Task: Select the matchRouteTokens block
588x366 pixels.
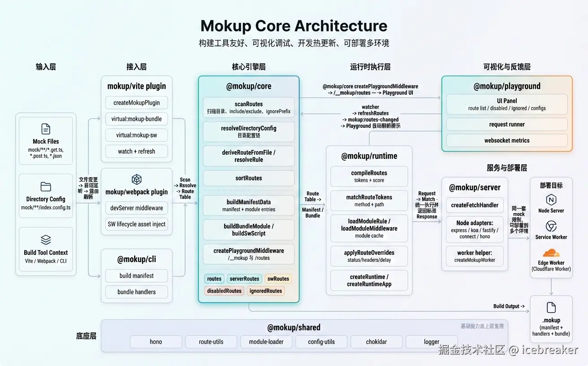Action: pyautogui.click(x=369, y=200)
